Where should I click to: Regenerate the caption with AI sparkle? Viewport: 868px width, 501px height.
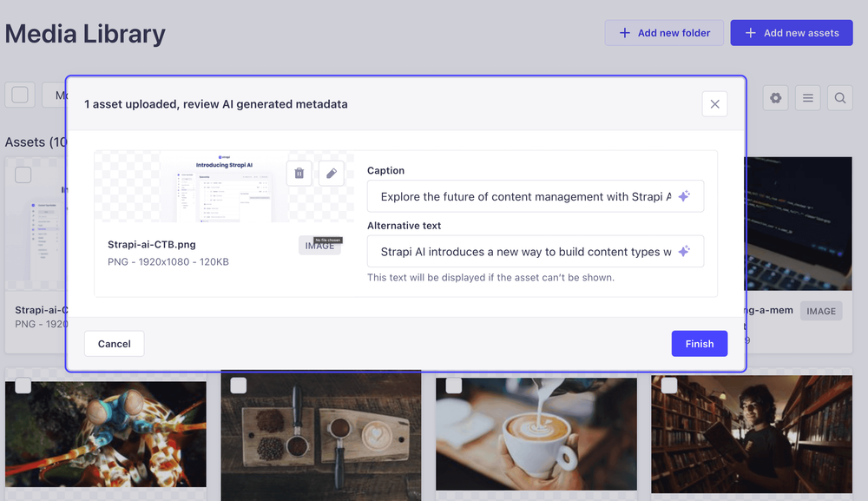pos(684,196)
